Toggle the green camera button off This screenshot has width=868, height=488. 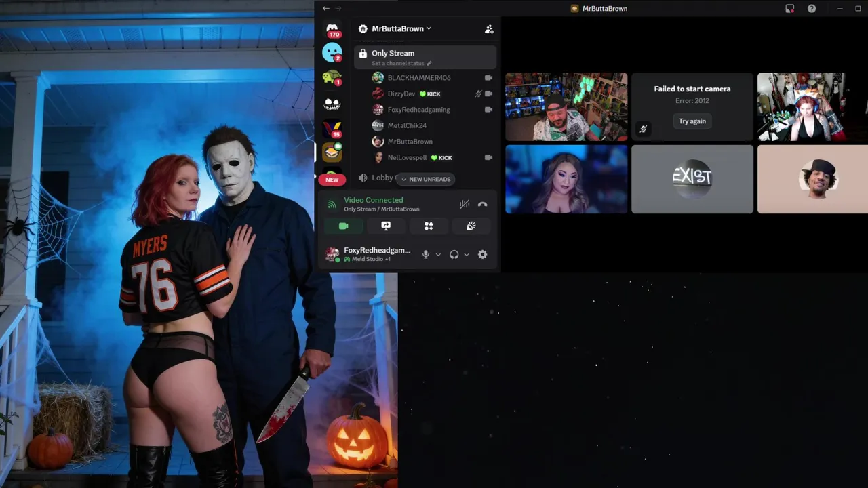[343, 226]
